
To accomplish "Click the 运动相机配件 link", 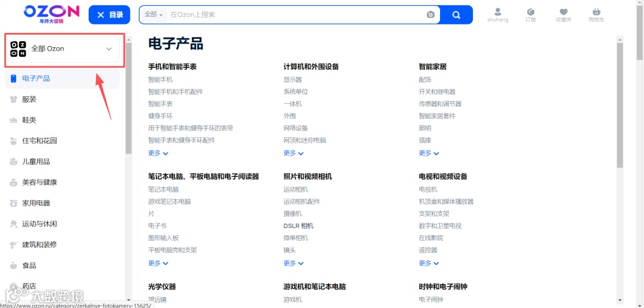I will point(302,202).
